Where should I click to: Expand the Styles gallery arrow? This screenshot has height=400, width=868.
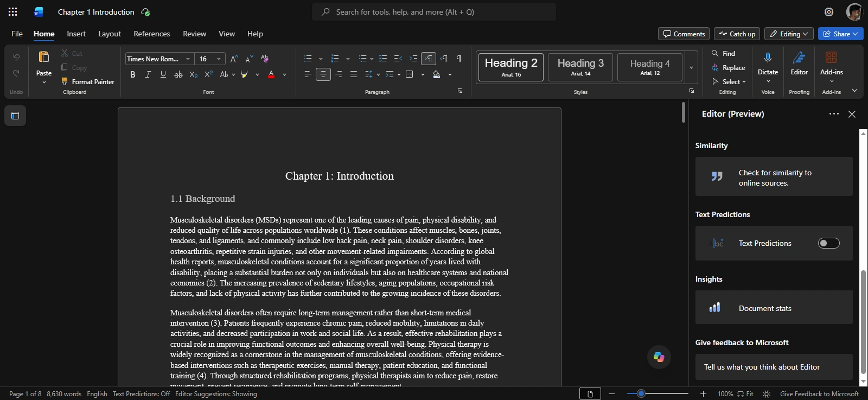pos(691,67)
